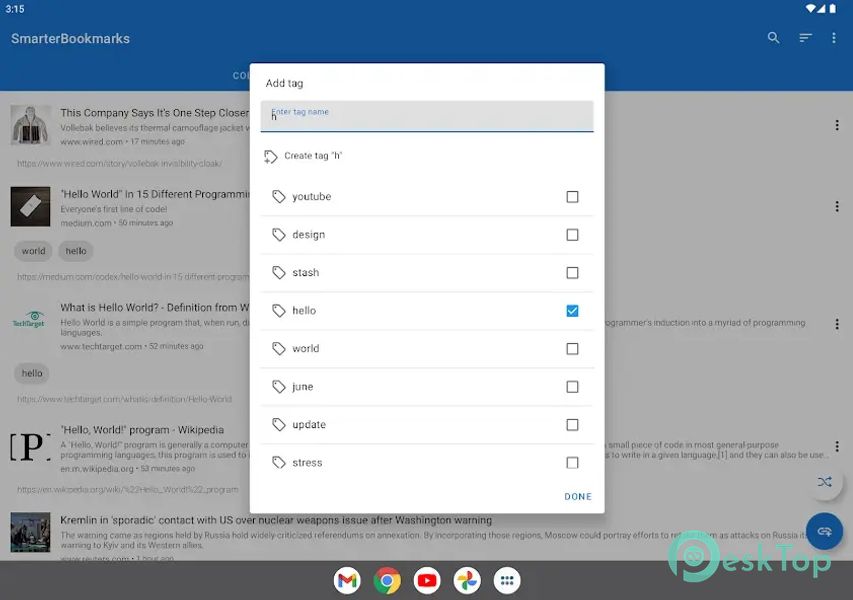The width and height of the screenshot is (853, 600).
Task: Click the 'june' tag label
Action: point(302,387)
